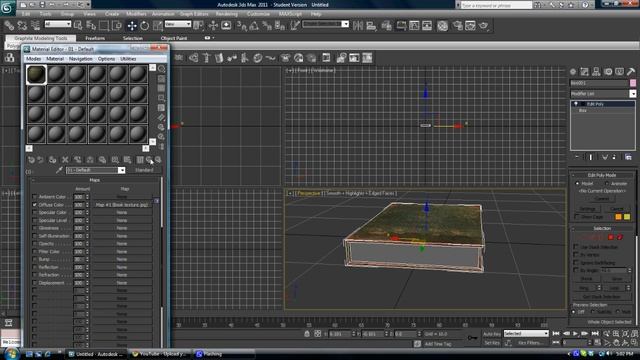Toggle the Window/Crossing selection icon
The image size is (640, 360).
(117, 26)
